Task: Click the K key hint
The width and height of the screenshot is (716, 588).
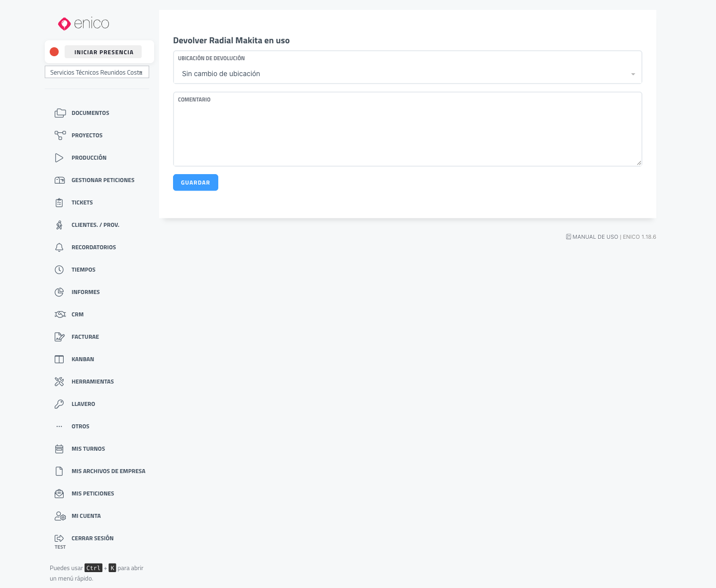Action: click(112, 568)
